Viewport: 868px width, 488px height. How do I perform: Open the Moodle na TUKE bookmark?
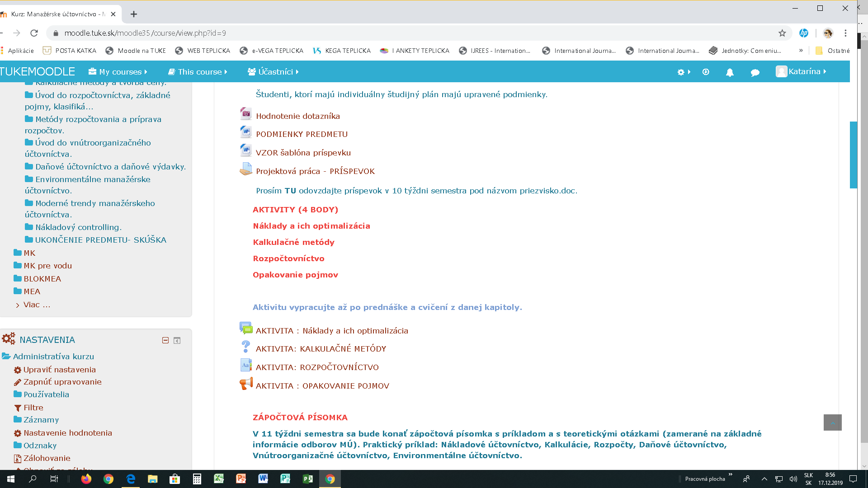point(136,51)
